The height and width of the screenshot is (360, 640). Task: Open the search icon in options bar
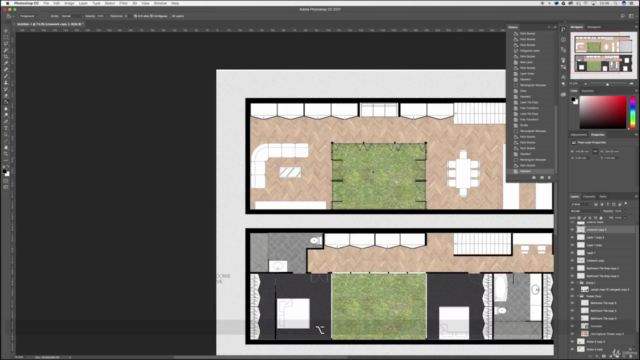(622, 16)
